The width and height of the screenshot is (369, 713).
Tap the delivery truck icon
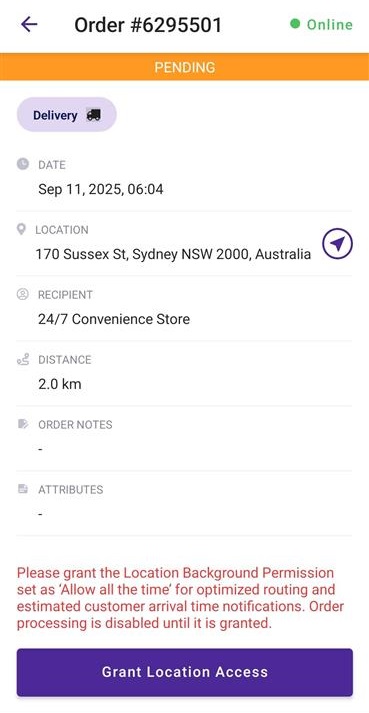[x=93, y=115]
